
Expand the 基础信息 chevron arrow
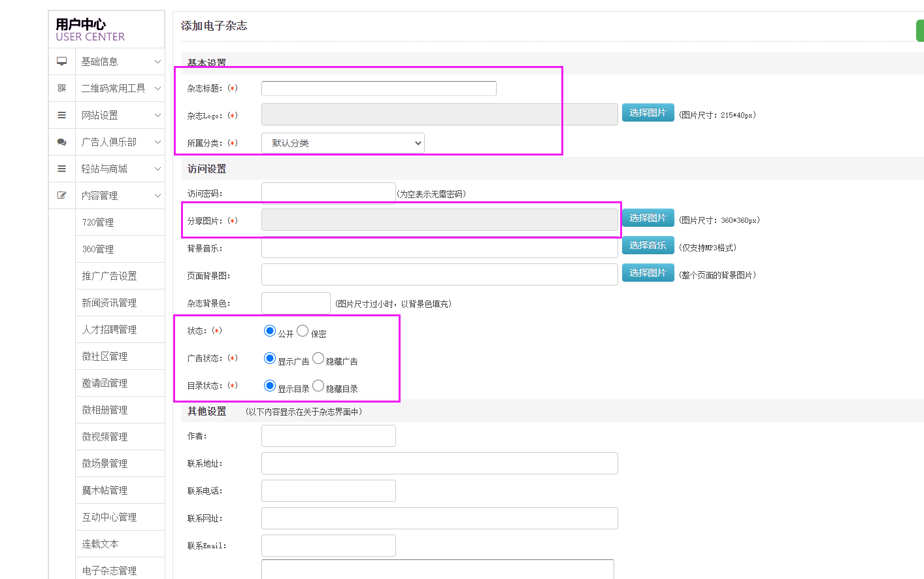[x=157, y=61]
